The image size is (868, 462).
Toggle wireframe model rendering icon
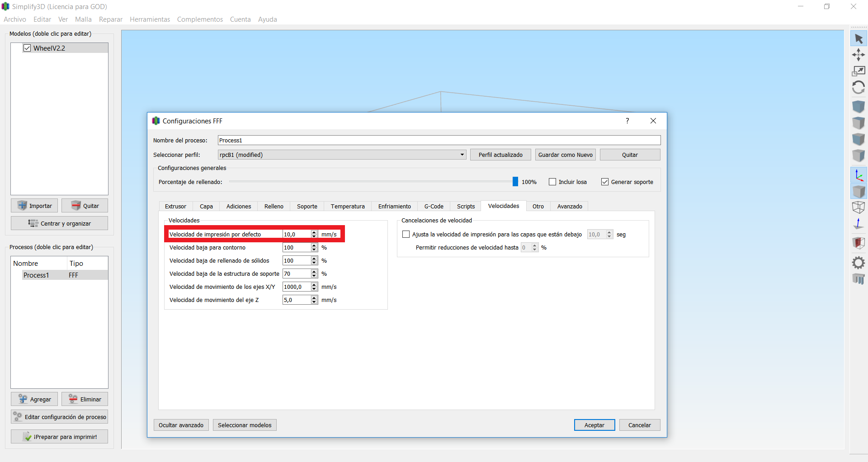click(859, 207)
